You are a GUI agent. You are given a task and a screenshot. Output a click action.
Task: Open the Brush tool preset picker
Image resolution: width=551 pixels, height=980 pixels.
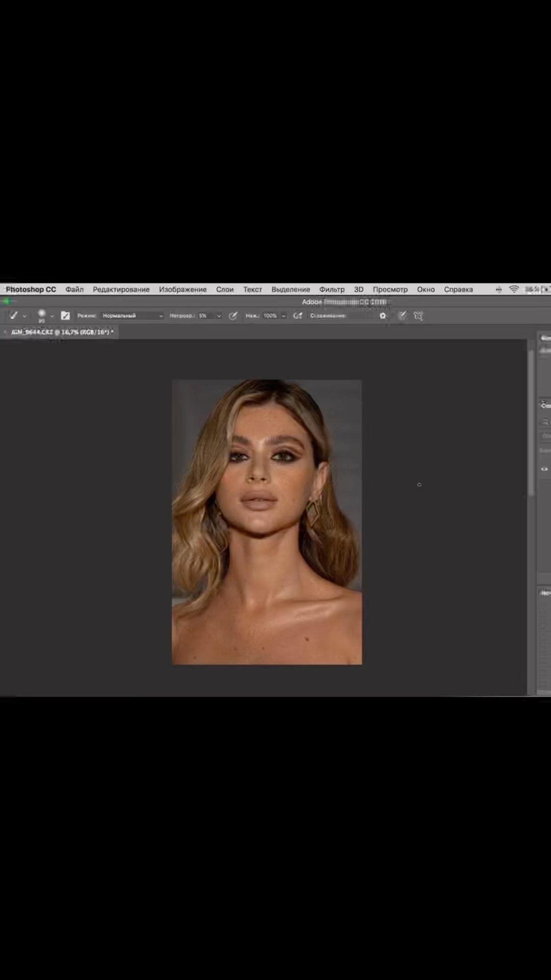click(17, 316)
